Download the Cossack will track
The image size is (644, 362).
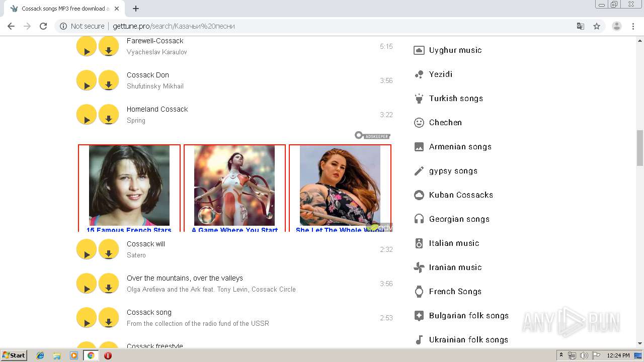tap(109, 249)
